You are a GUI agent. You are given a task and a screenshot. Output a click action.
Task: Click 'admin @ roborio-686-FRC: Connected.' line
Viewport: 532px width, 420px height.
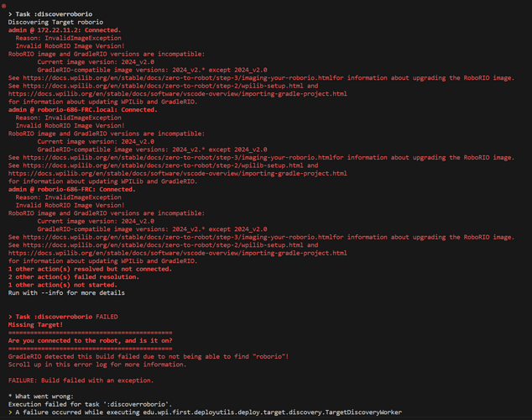click(x=72, y=190)
